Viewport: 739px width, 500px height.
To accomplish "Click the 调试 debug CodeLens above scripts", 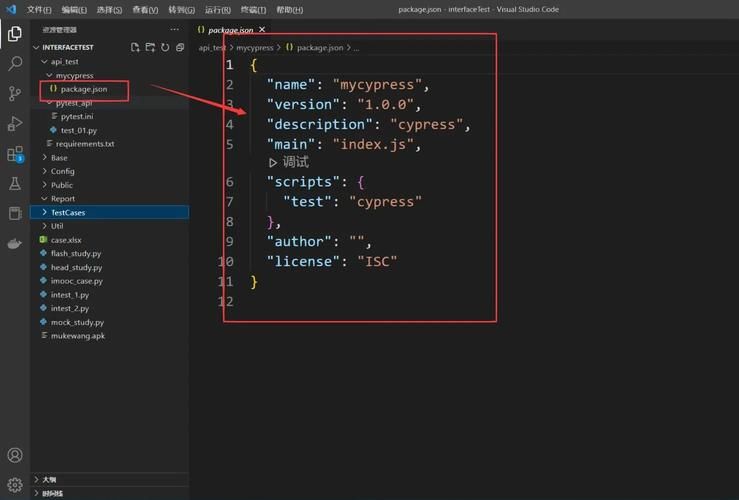I will tap(289, 163).
